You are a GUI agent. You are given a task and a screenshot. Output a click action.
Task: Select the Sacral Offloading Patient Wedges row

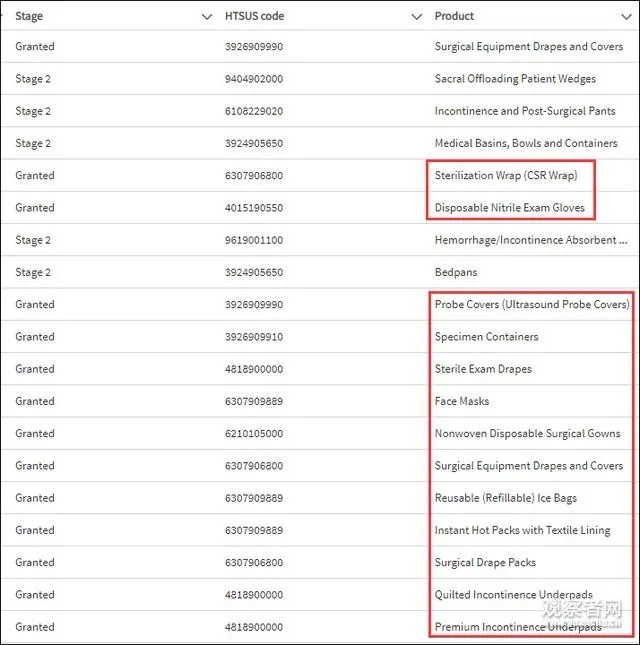pyautogui.click(x=514, y=79)
